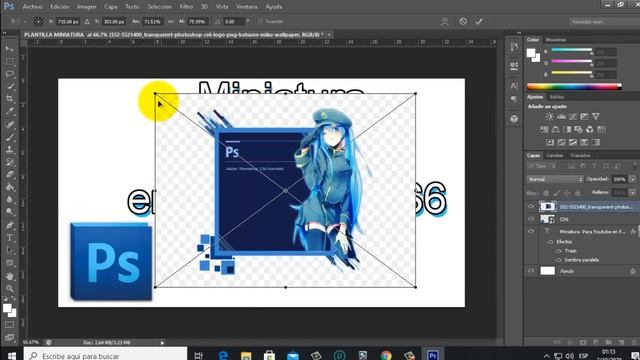Add a Color Balance adjustment
640x360 pixels.
(x=556, y=129)
